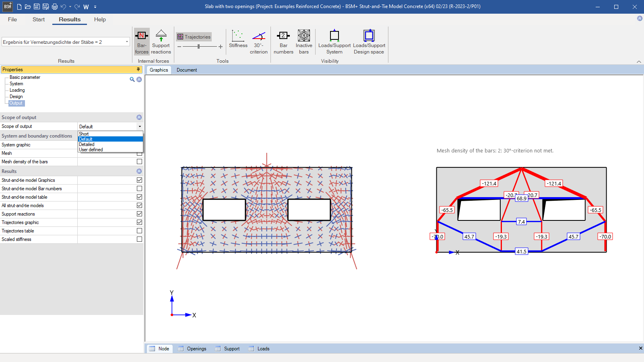Open the quick access toolbar customize menu
The height and width of the screenshot is (362, 644).
95,7
